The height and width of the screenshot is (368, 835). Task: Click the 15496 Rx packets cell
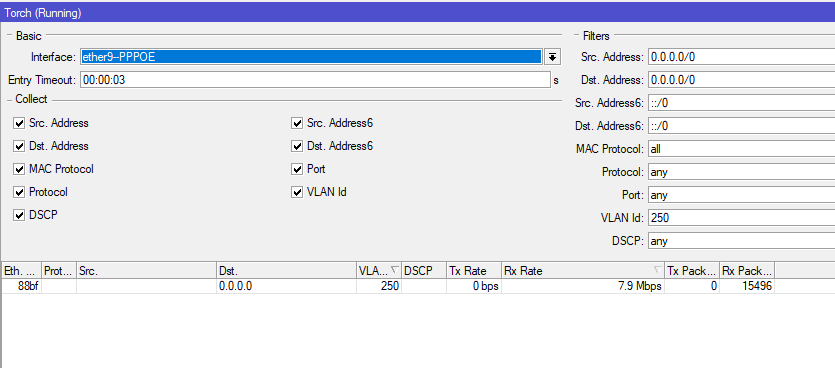[x=747, y=287]
